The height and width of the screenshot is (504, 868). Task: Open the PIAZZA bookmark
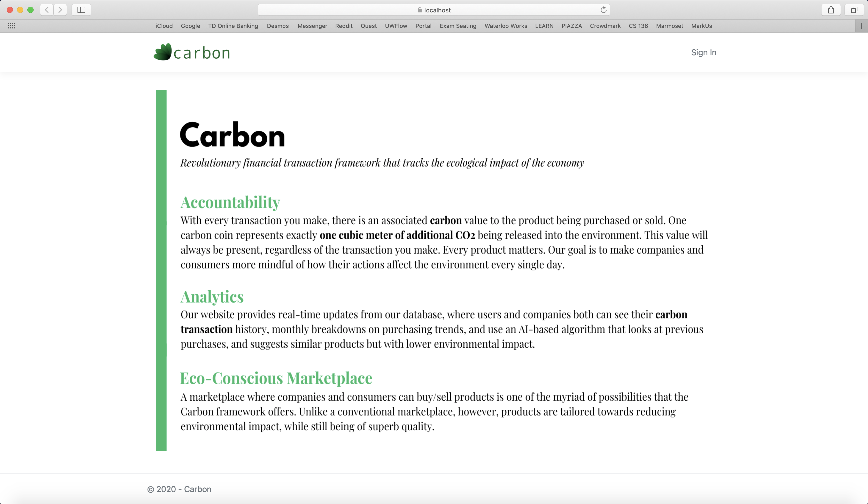571,26
